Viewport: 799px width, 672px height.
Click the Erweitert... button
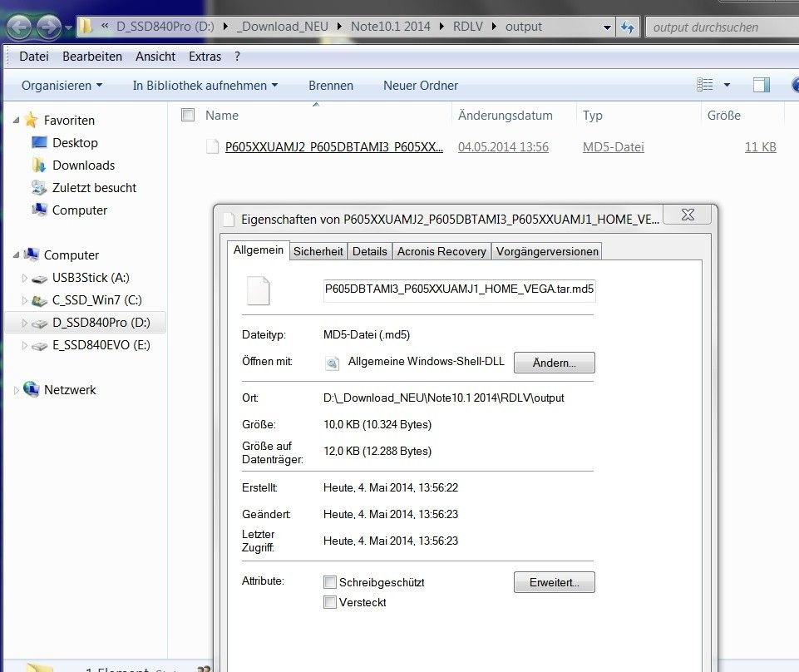pyautogui.click(x=554, y=582)
